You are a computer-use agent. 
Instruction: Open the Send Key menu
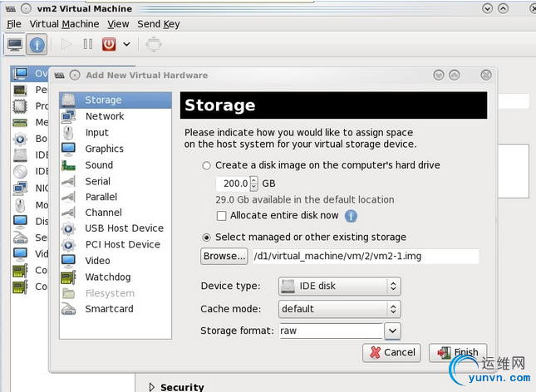pyautogui.click(x=159, y=24)
